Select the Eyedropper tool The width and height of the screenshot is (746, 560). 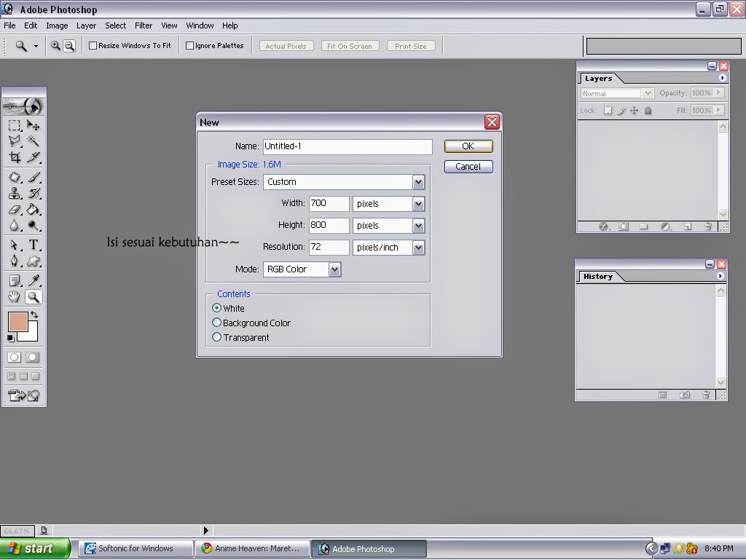[x=33, y=280]
